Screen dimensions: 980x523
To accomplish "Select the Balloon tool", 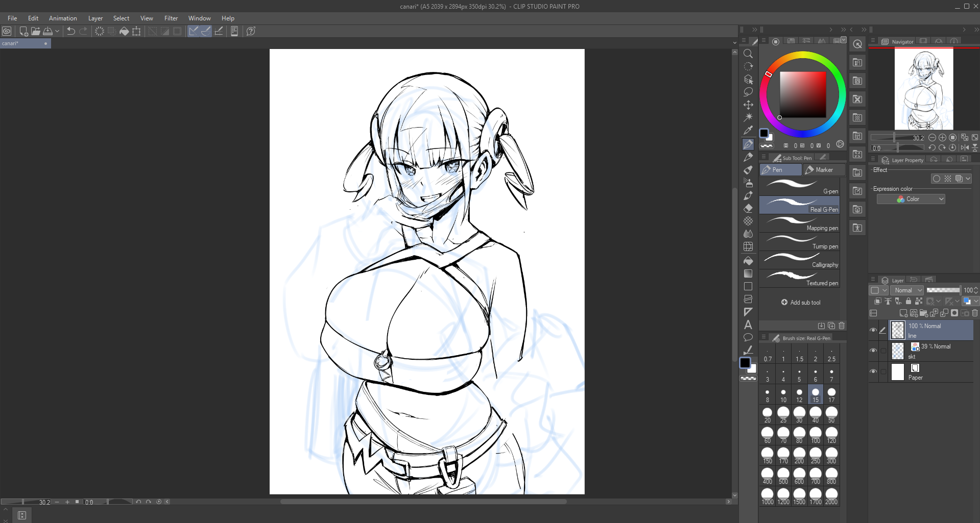I will tap(748, 337).
